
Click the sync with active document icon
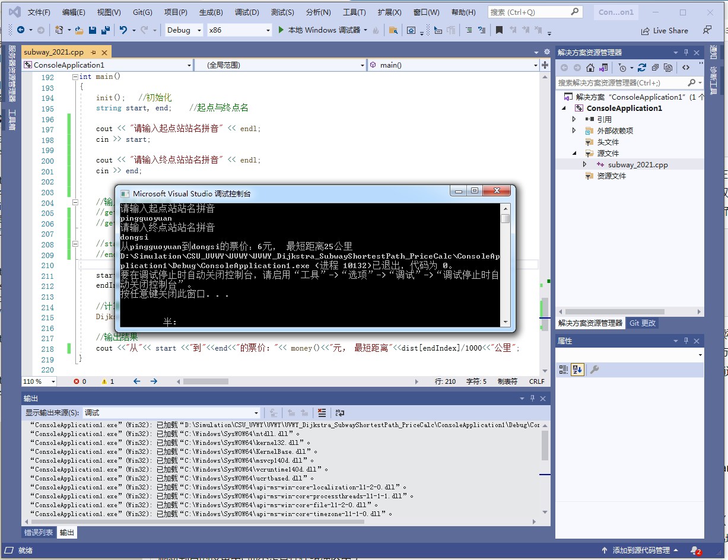click(643, 68)
